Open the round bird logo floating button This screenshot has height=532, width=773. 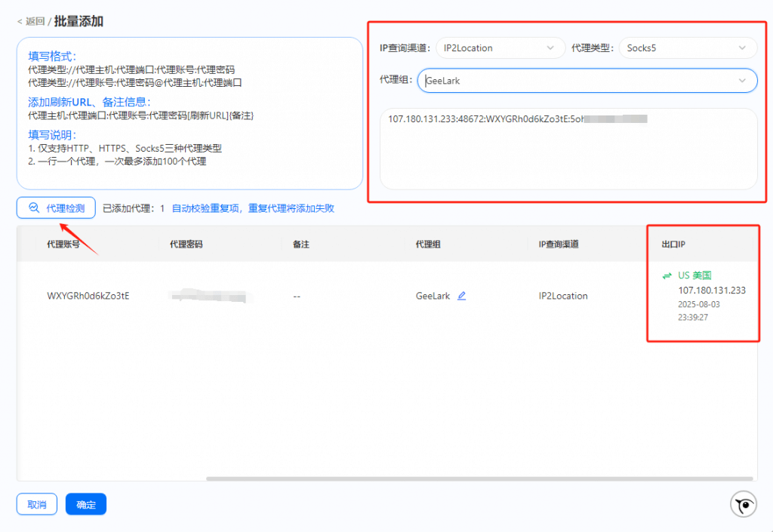743,504
